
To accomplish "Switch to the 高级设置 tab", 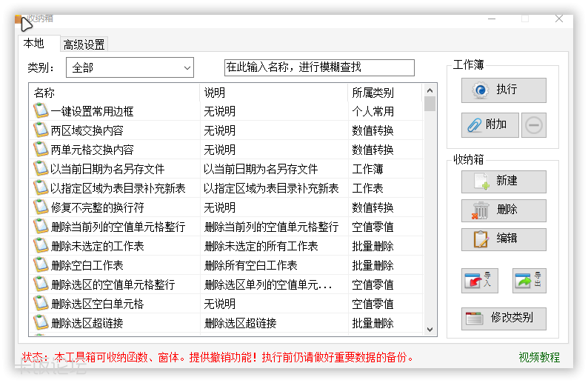I will tap(84, 44).
